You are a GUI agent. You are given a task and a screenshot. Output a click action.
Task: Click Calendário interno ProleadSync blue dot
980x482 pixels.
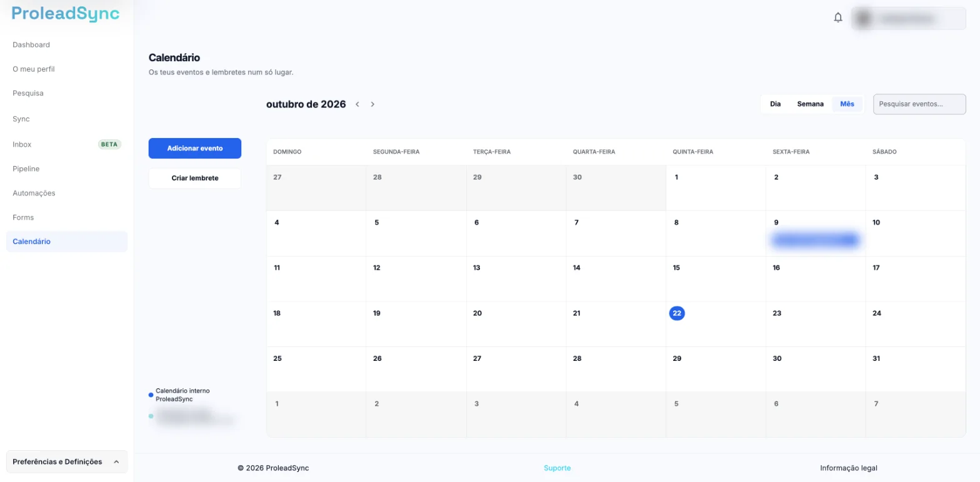151,395
